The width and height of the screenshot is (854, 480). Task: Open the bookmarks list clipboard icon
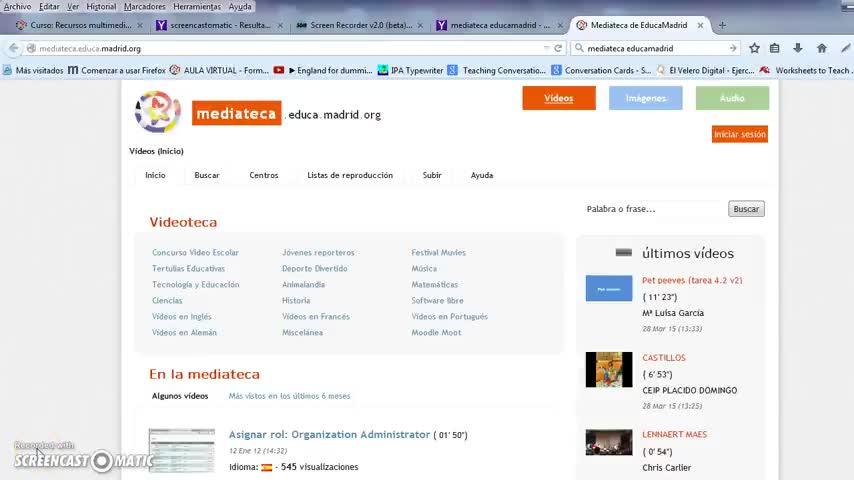(x=774, y=48)
